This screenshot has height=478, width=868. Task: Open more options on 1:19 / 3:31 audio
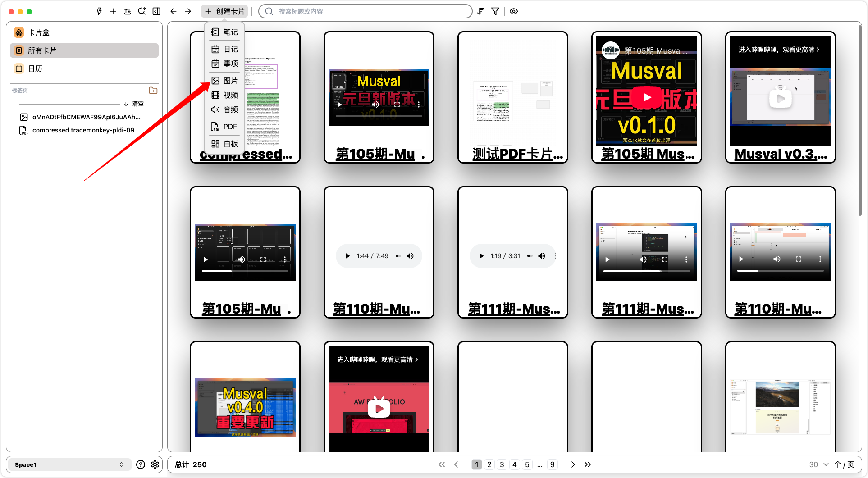click(556, 256)
